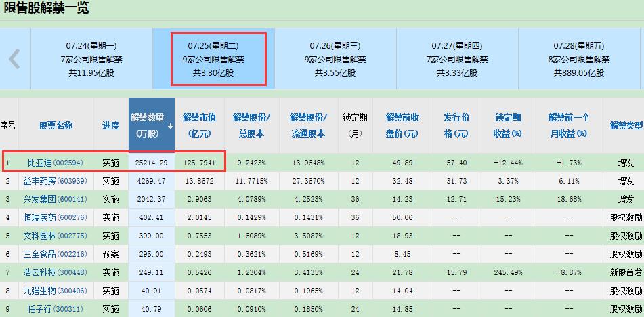Sort by 解禁股份/流通股本 column
The width and height of the screenshot is (644, 317).
click(x=308, y=125)
